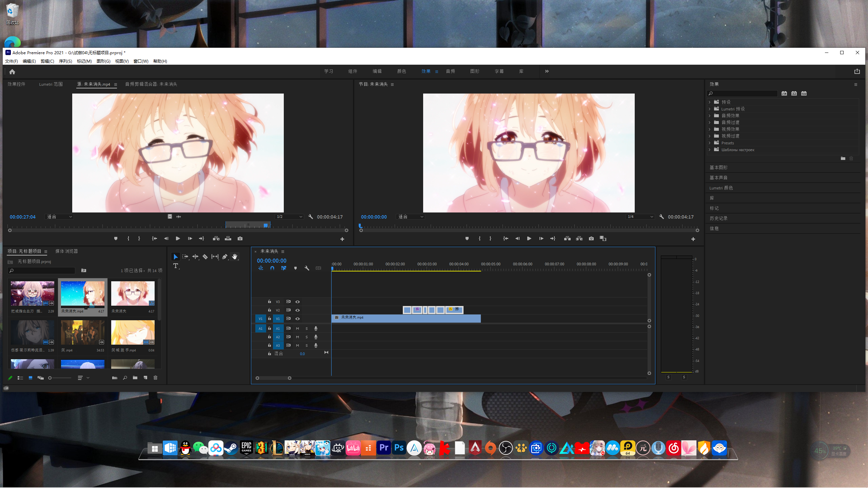Open timeline display settings wrench
The width and height of the screenshot is (868, 488).
307,268
